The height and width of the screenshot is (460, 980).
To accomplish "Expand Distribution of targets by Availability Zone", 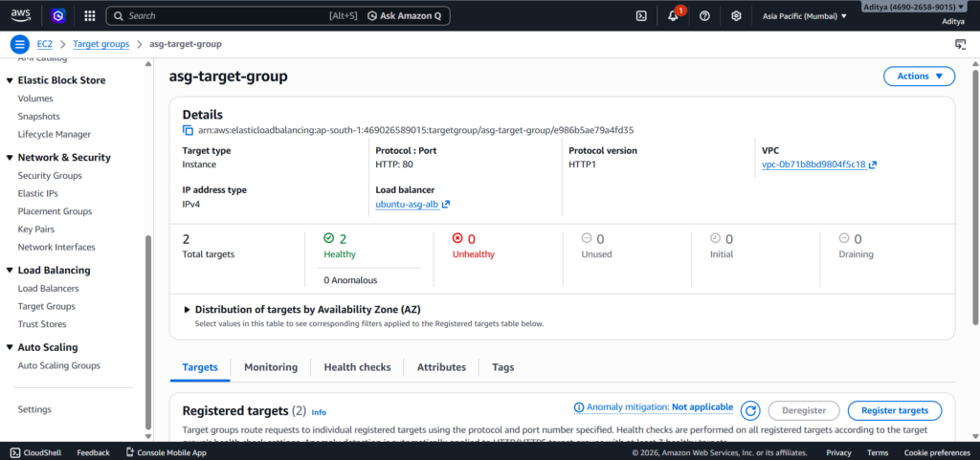I will (187, 310).
